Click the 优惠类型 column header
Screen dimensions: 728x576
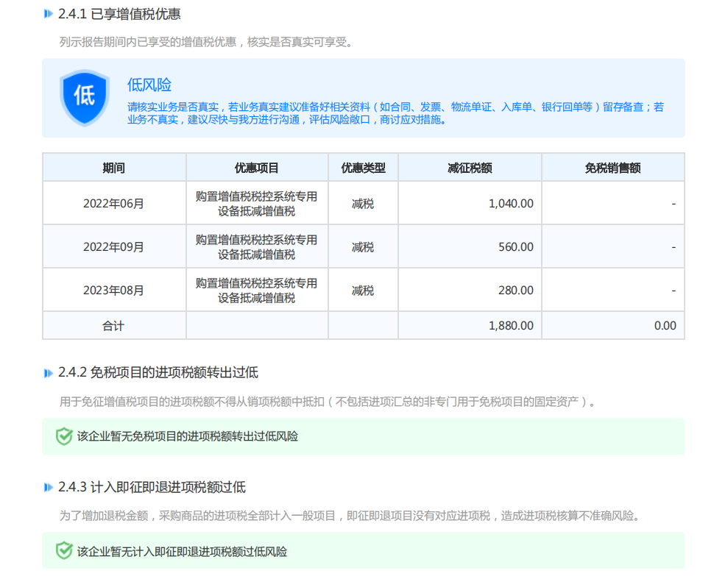pos(363,168)
